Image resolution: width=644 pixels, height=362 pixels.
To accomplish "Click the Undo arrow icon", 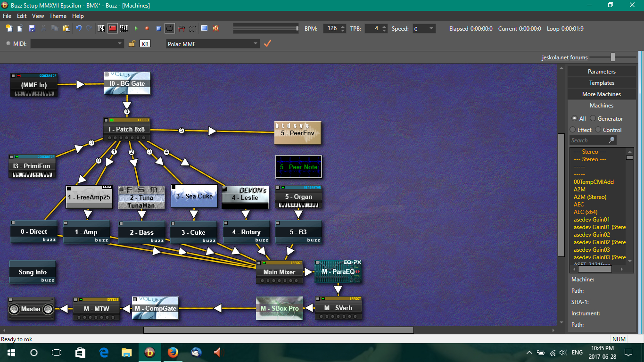I will pos(78,28).
